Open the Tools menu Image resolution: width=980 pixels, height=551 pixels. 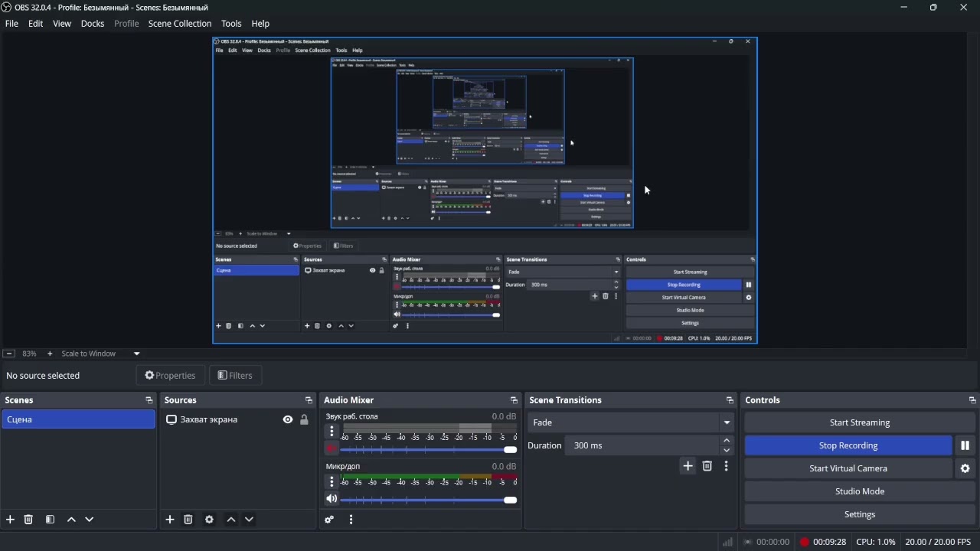coord(231,24)
